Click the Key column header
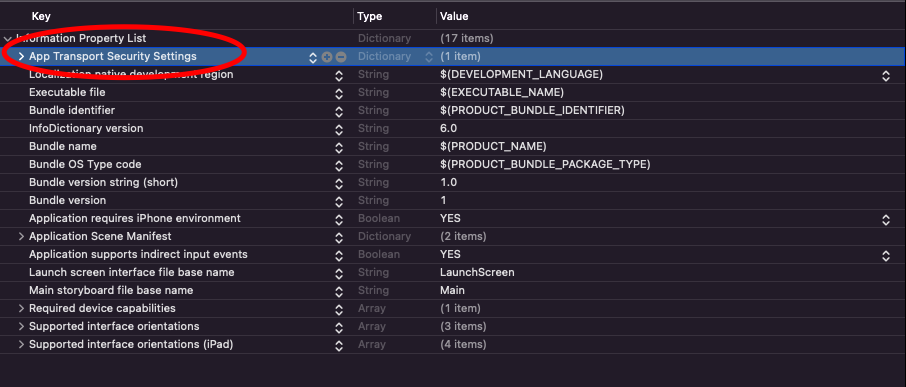Screen dimensions: 906x387 (41, 16)
